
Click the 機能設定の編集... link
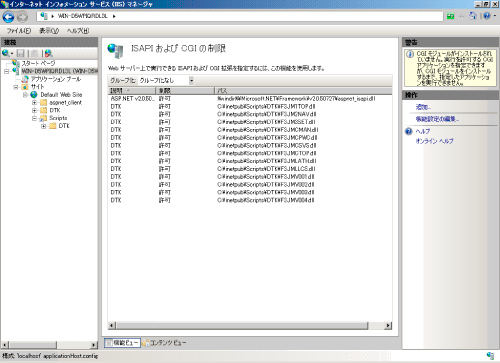437,119
